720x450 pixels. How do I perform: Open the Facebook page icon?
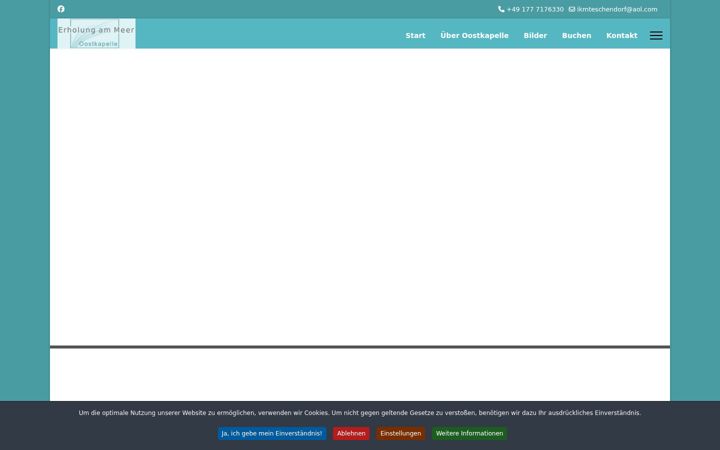click(x=61, y=9)
